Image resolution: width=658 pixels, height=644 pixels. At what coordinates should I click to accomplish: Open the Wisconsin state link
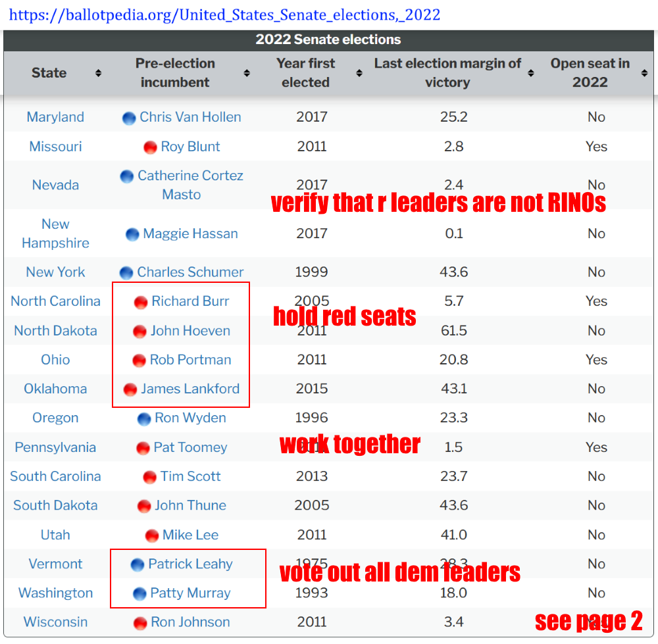coord(55,622)
